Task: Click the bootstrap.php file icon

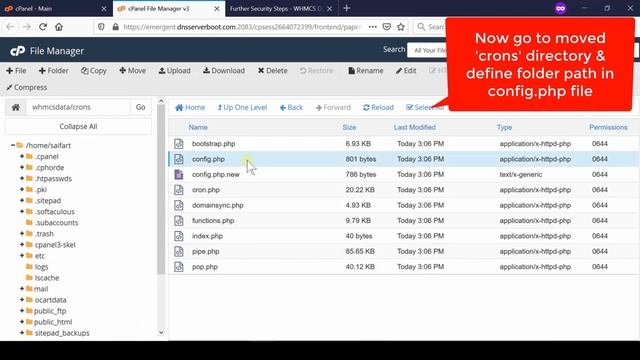Action: [x=179, y=144]
